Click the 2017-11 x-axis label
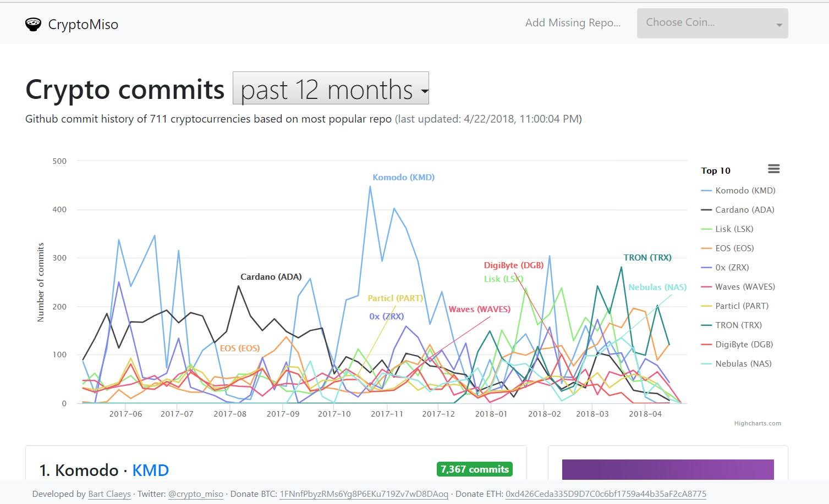Viewport: 829px width, 504px height. click(387, 414)
